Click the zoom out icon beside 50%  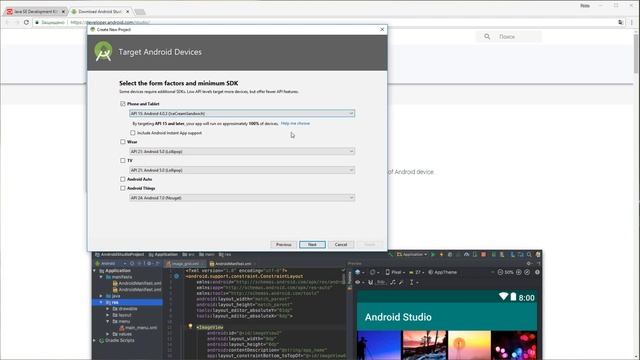click(x=500, y=272)
